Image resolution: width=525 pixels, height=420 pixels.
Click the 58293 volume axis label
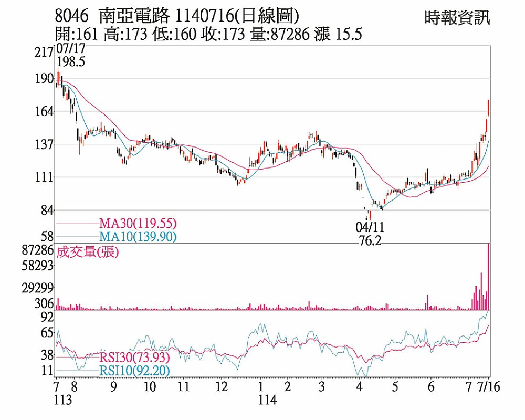coord(37,266)
